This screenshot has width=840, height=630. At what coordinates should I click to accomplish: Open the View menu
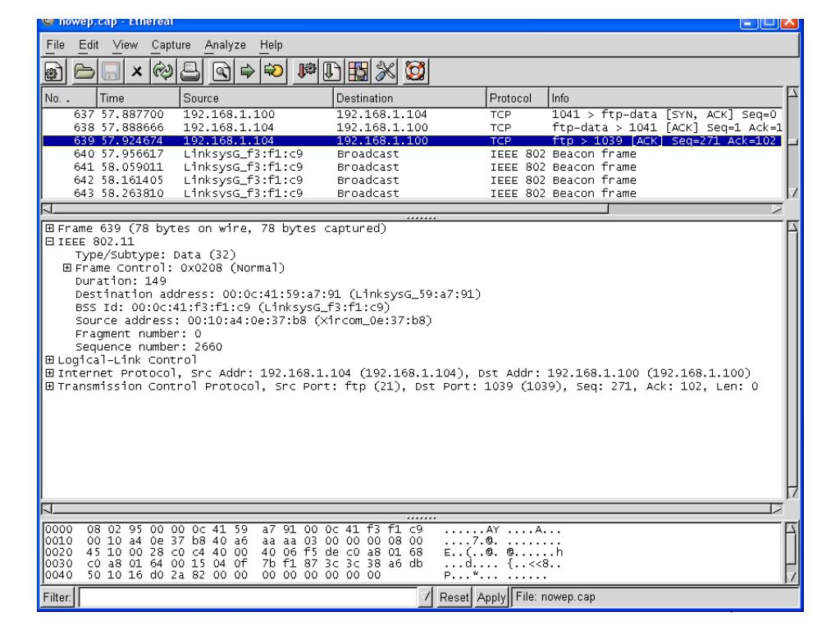click(x=126, y=45)
